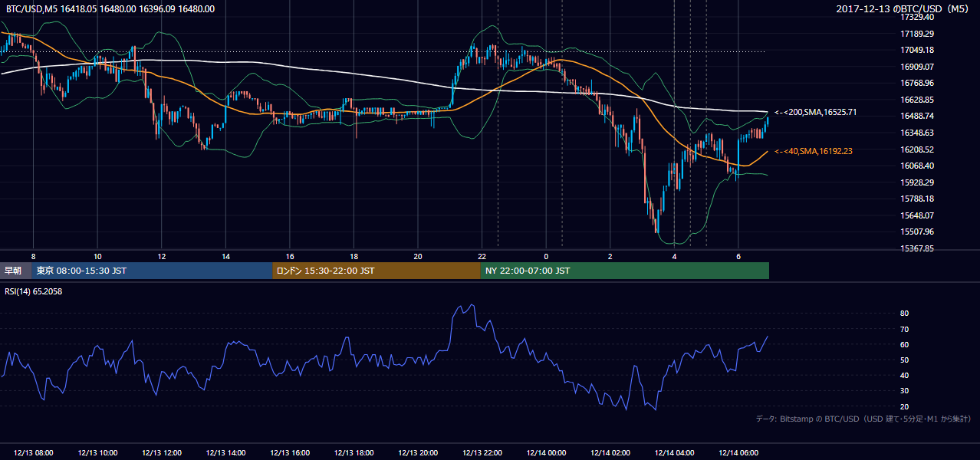Click the RSI level 70 label
980x460 pixels.
click(904, 329)
